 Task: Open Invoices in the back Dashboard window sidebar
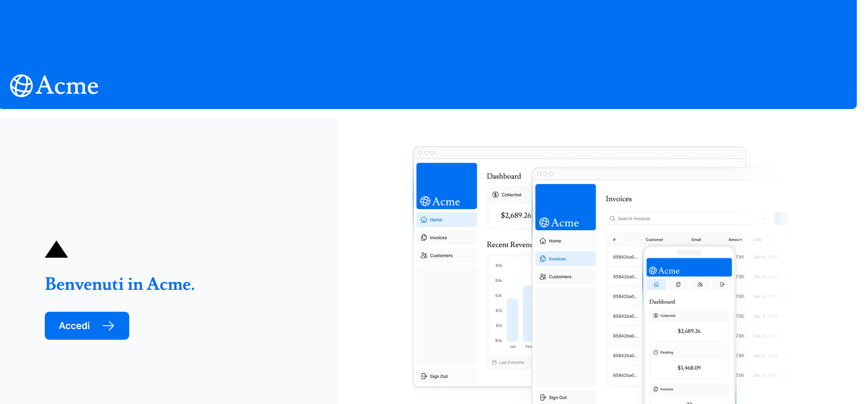[x=446, y=238]
